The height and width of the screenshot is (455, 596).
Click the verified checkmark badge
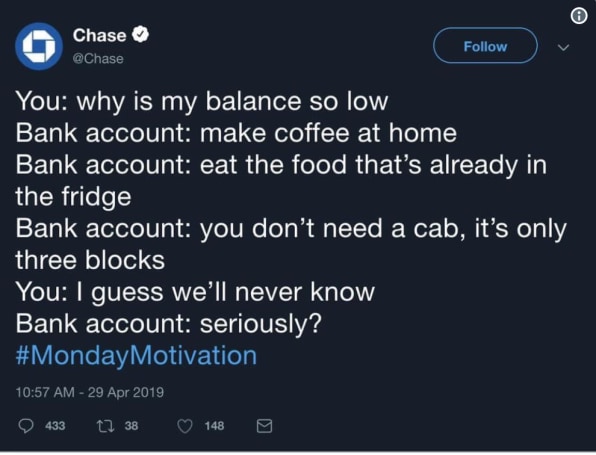(x=141, y=35)
